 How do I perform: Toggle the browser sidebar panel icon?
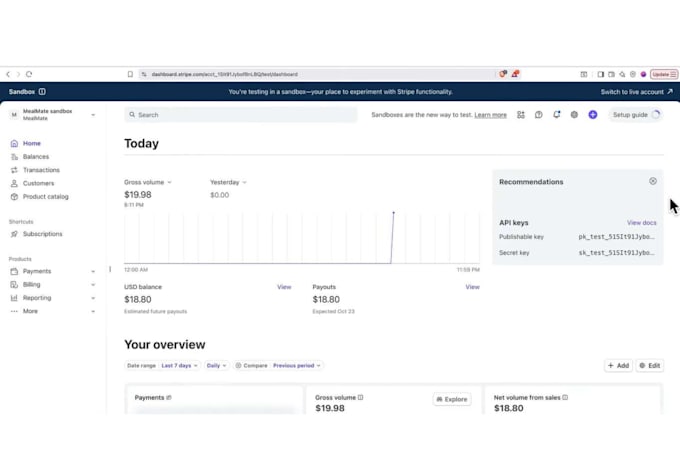tap(601, 74)
